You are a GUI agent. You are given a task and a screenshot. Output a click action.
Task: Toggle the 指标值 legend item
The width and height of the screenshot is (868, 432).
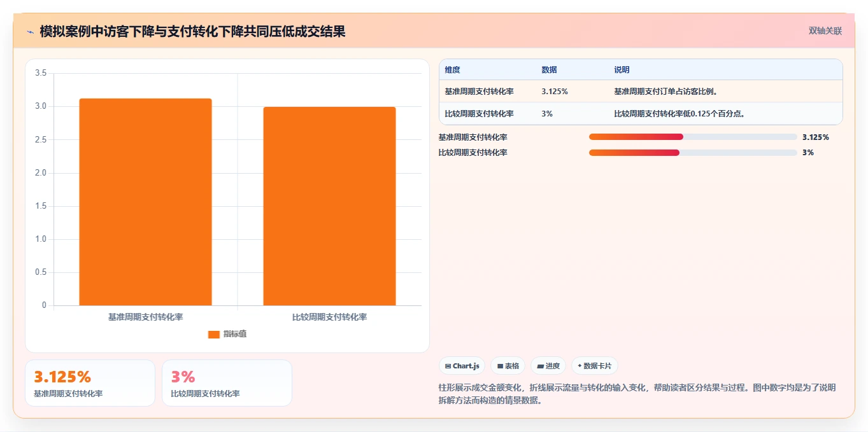(227, 334)
